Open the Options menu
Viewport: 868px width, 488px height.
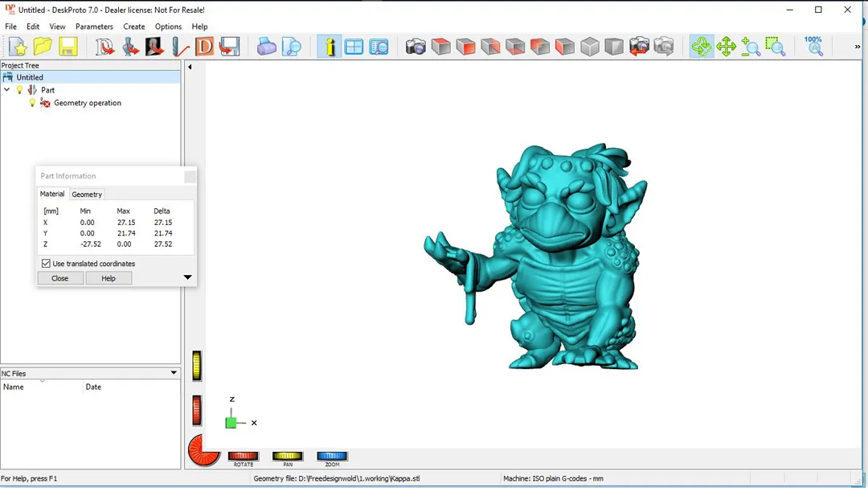coord(168,27)
